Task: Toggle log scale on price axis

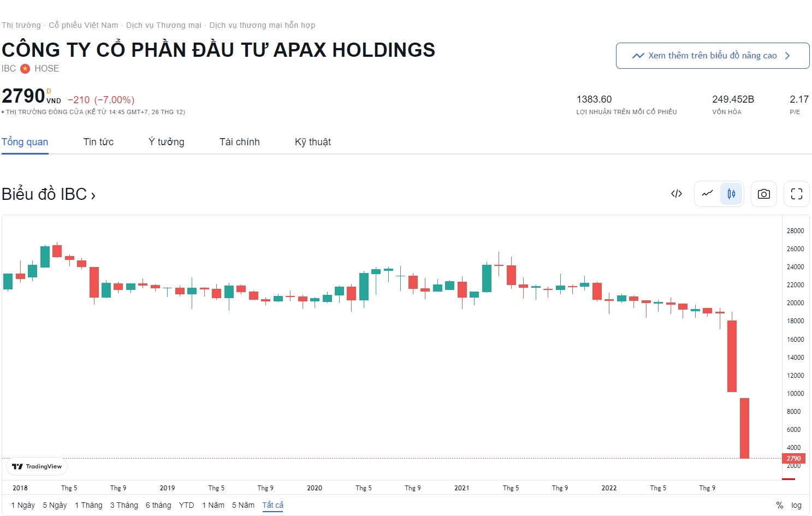Action: (797, 505)
